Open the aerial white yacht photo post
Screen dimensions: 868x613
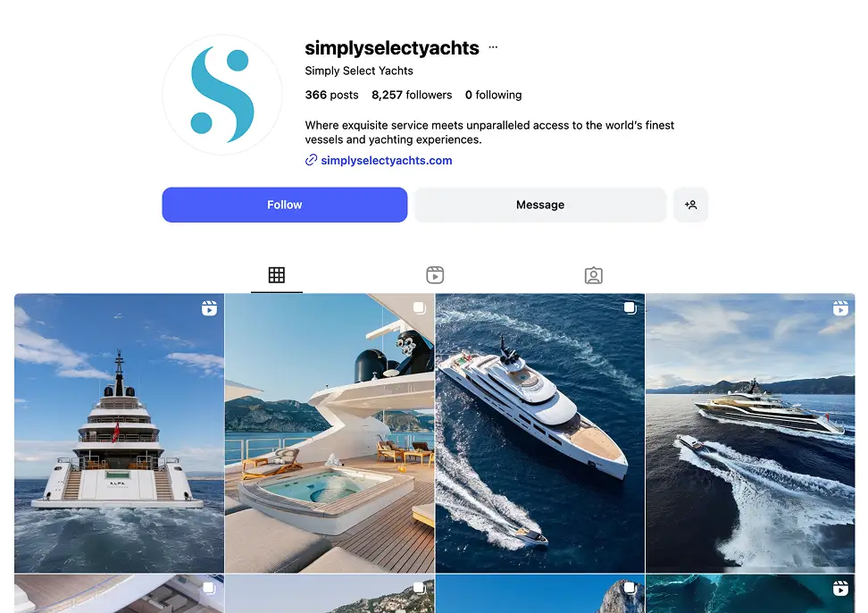click(x=540, y=433)
